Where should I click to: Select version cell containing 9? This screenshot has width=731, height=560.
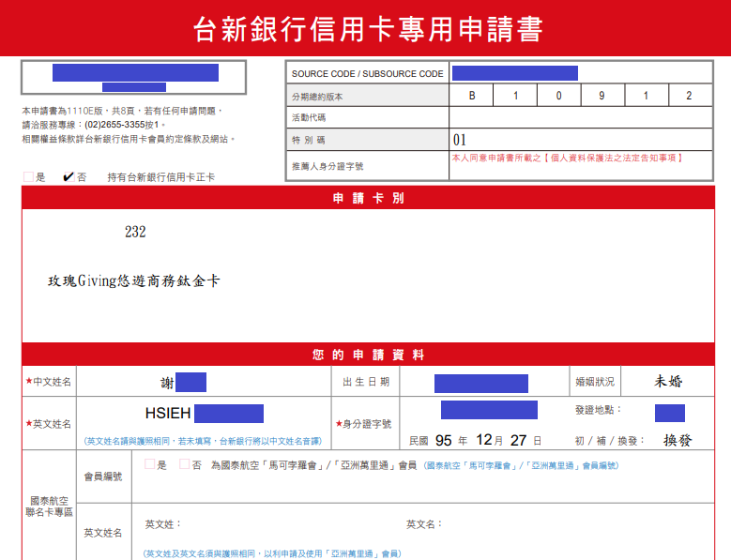[602, 96]
